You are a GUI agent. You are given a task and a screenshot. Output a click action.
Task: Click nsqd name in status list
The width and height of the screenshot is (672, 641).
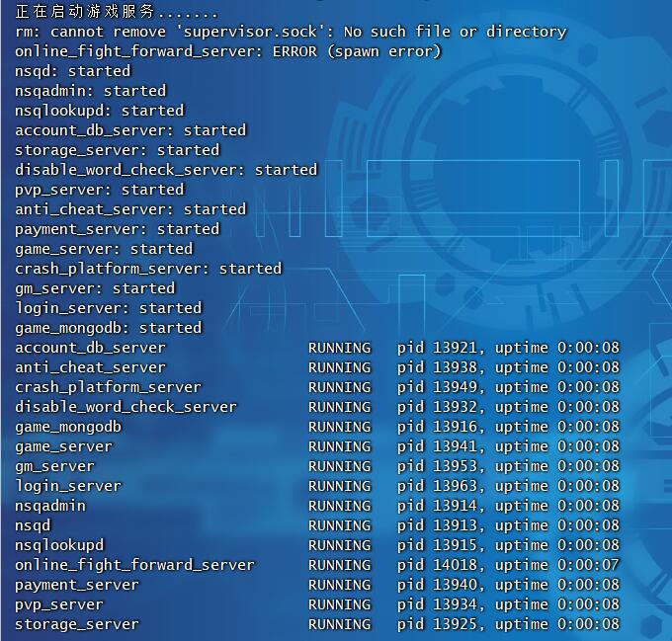click(33, 525)
